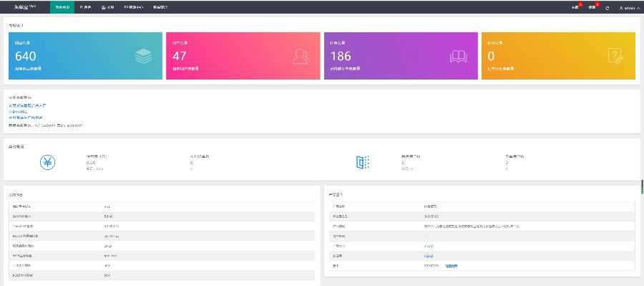This screenshot has width=644, height=286.
Task: Click the blue door panel icon
Action: 363,162
